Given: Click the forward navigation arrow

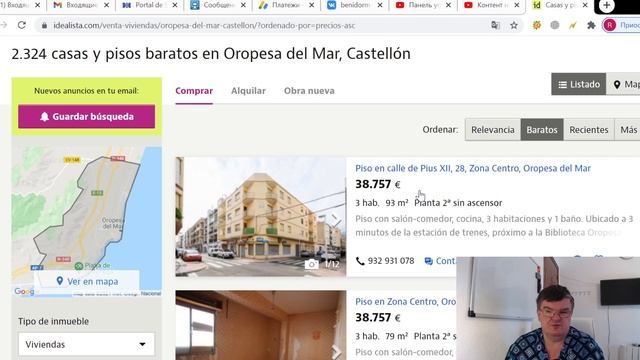Looking at the screenshot, I should tap(4, 25).
